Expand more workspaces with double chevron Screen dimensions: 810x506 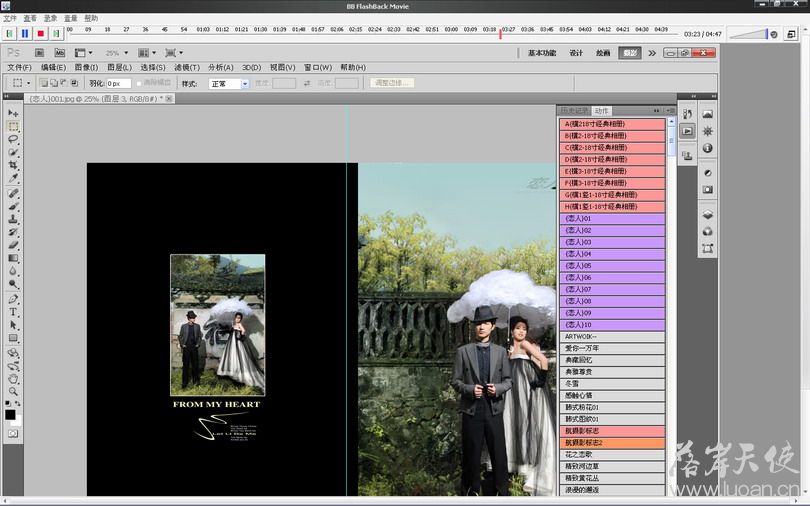point(652,53)
